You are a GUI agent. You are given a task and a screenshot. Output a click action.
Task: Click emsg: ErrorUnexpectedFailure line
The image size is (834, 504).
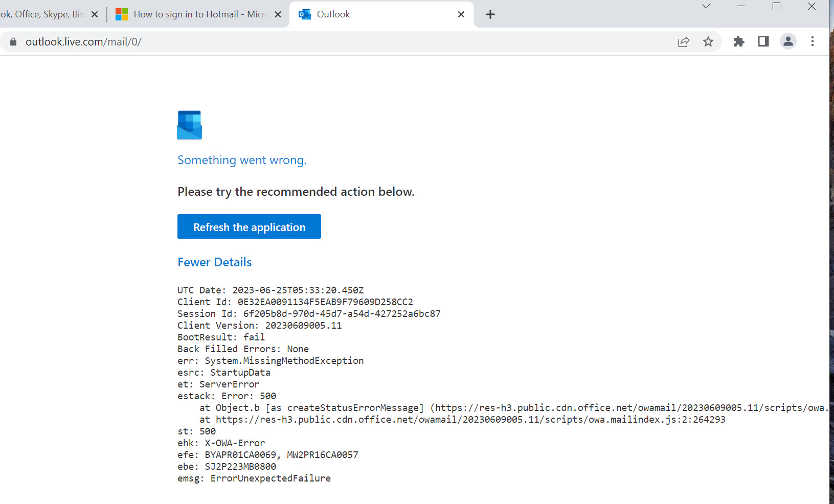pos(254,478)
